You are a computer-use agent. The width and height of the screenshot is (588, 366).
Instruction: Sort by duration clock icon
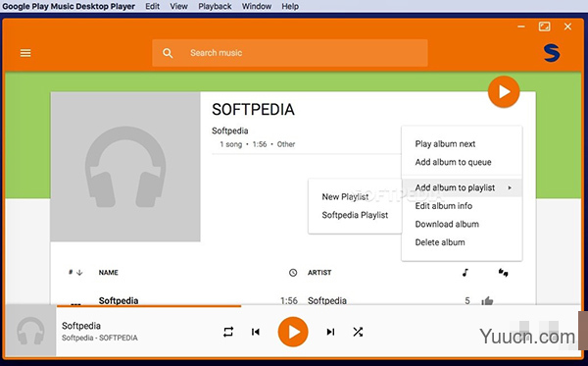(x=293, y=273)
